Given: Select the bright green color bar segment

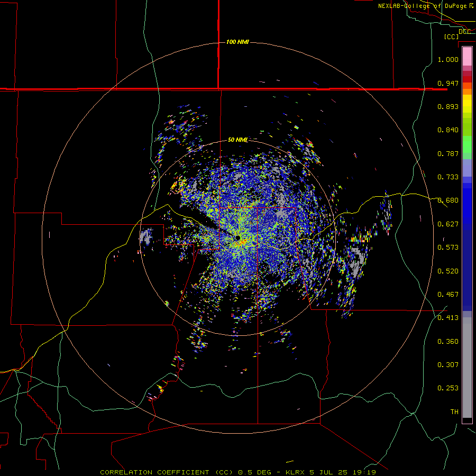Looking at the screenshot, I should 467,144.
